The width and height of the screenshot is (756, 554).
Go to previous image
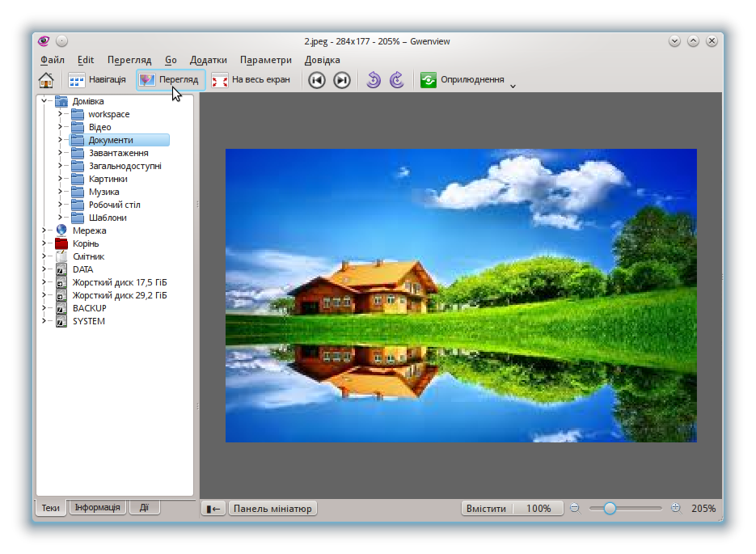click(317, 80)
